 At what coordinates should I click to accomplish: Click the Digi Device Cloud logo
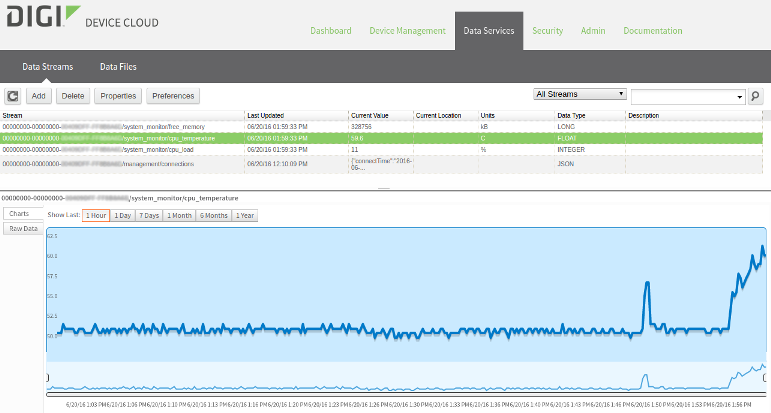coord(83,17)
